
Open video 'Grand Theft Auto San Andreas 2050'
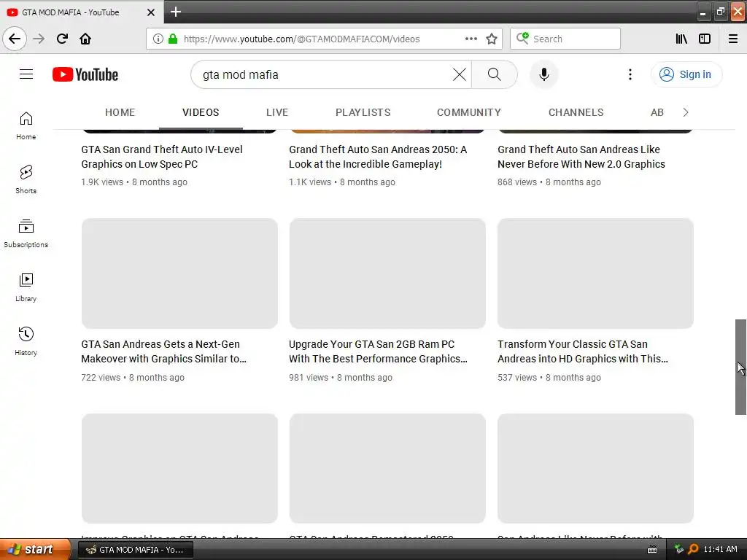[378, 157]
